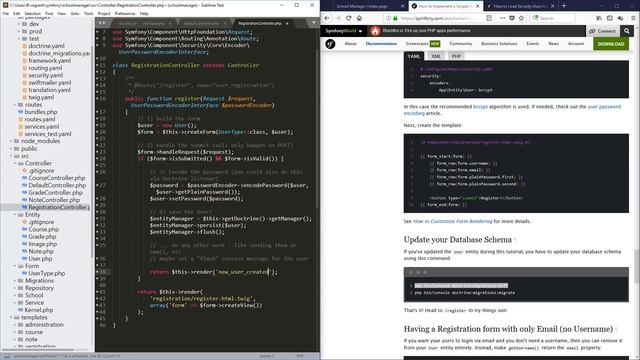Image resolution: width=640 pixels, height=360 pixels.
Task: Open the Project menu
Action: tap(104, 13)
